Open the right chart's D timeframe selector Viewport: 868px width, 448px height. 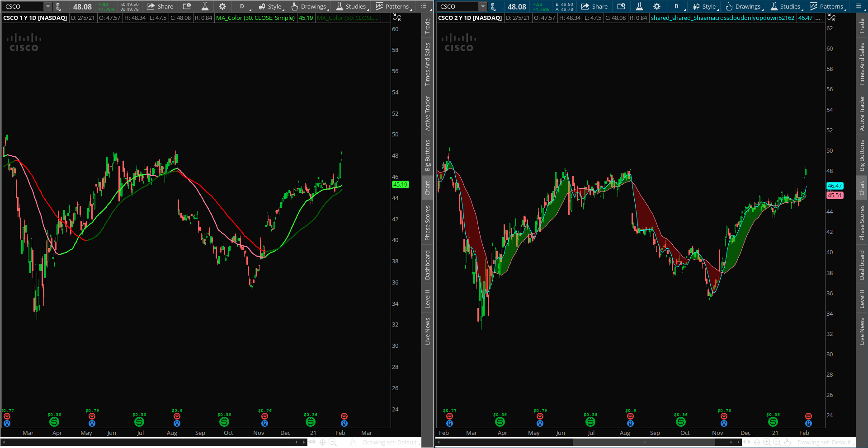[677, 6]
